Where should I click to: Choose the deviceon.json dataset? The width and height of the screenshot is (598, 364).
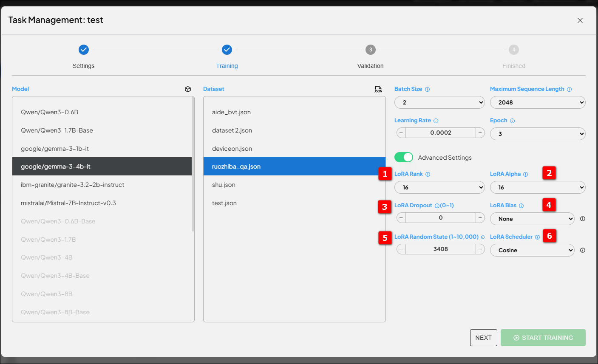click(x=232, y=149)
